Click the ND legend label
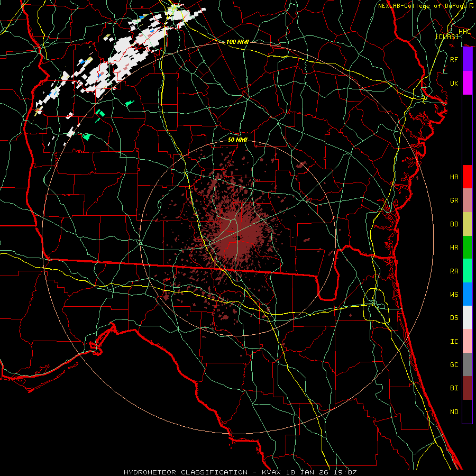The image size is (476, 476). coord(454,412)
